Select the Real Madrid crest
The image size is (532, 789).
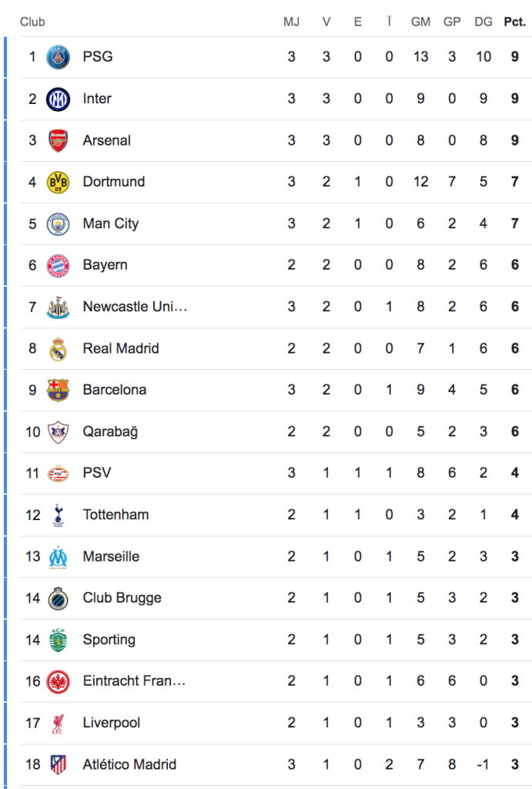(x=59, y=348)
